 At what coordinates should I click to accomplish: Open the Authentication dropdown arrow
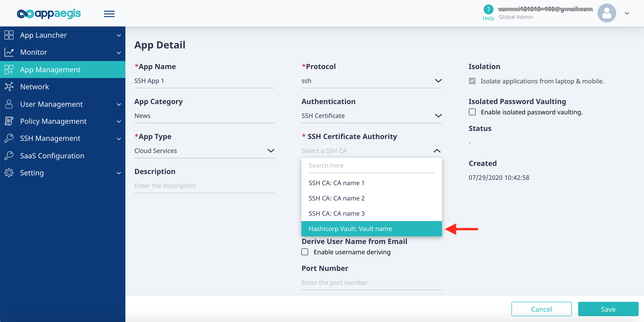click(x=438, y=116)
